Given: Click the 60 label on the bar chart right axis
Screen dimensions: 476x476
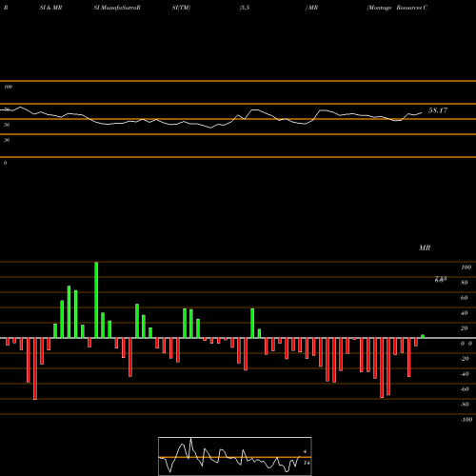Looking at the screenshot, I should [x=465, y=298].
